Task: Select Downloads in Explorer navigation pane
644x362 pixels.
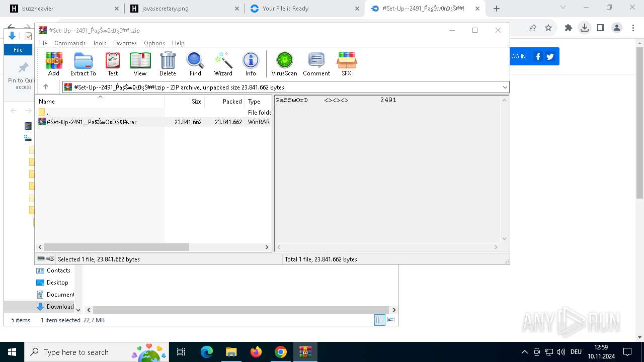Action: click(x=54, y=307)
